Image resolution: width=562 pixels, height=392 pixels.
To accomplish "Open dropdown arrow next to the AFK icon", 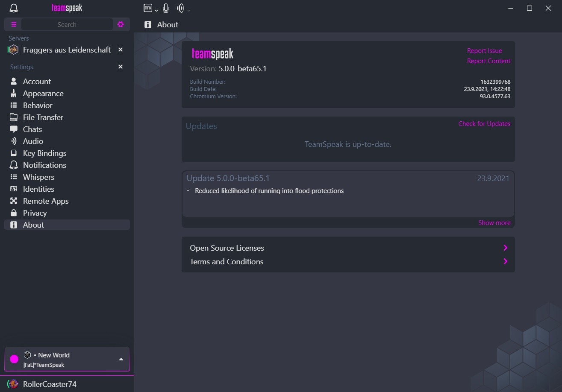I will point(156,10).
